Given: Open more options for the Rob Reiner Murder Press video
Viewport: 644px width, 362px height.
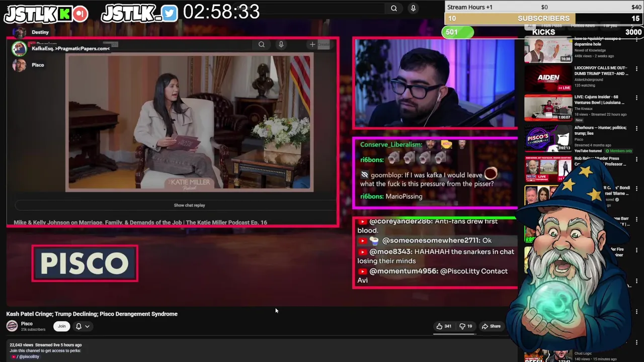Looking at the screenshot, I should coord(636,159).
